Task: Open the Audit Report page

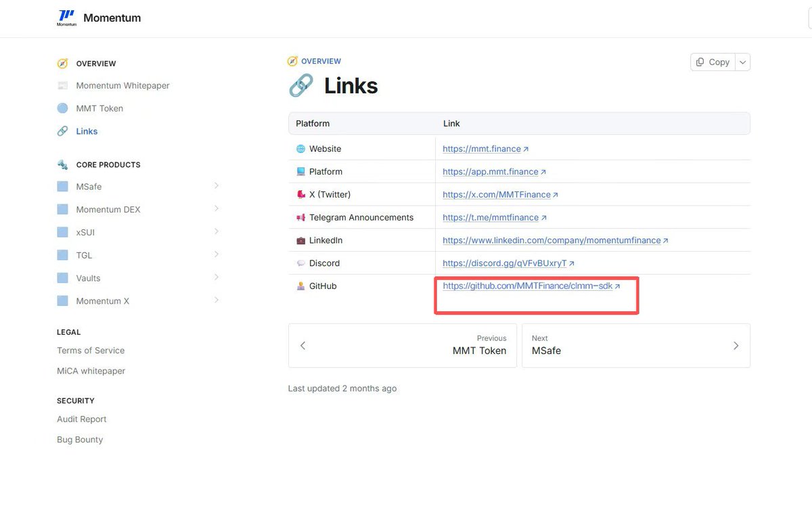Action: 82,419
